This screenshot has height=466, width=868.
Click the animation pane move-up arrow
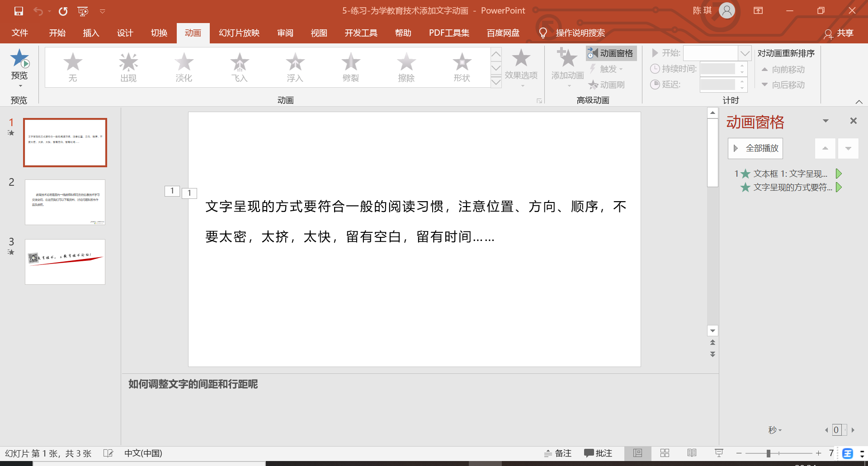pyautogui.click(x=825, y=148)
